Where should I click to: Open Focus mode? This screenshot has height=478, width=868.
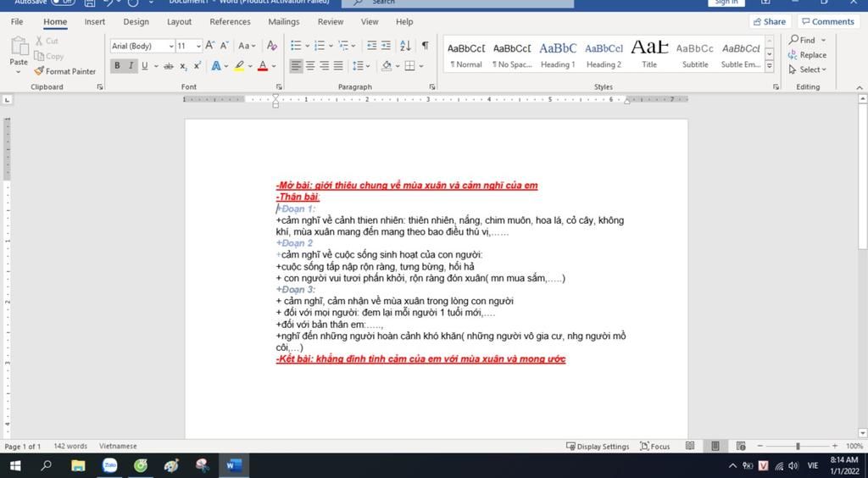pos(655,446)
